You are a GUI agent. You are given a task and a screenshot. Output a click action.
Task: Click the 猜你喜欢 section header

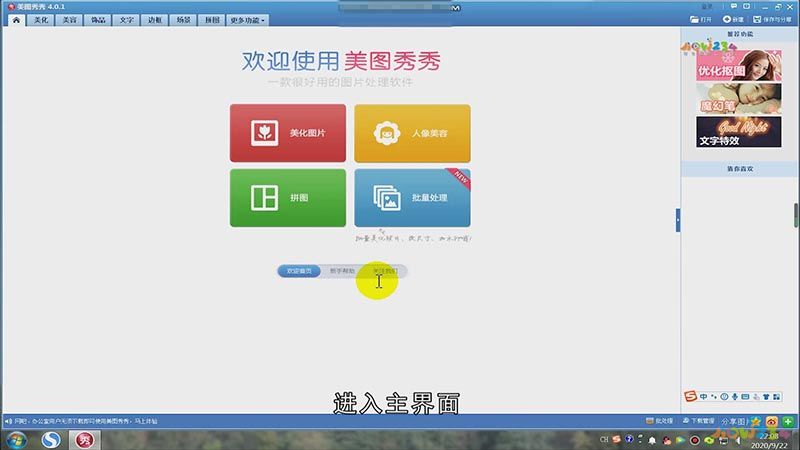click(x=740, y=169)
